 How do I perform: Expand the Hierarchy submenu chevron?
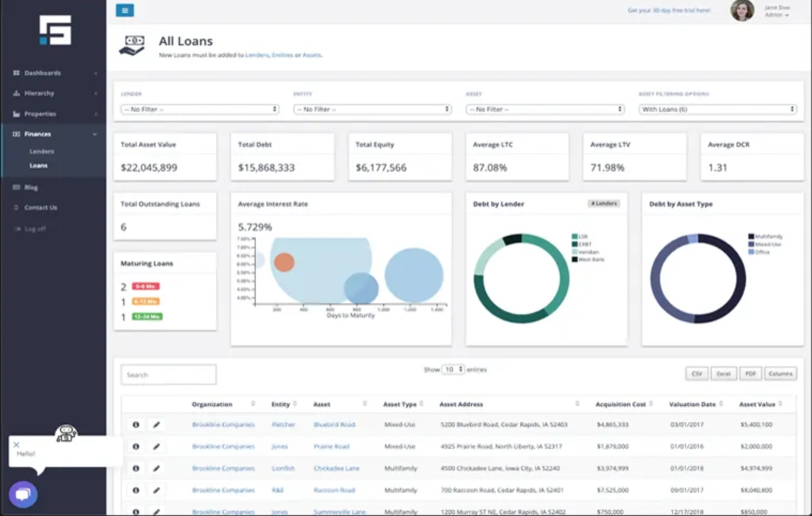coord(96,93)
